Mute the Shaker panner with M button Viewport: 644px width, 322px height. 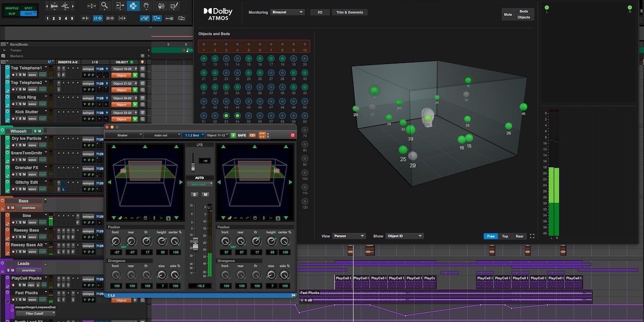coord(205,194)
